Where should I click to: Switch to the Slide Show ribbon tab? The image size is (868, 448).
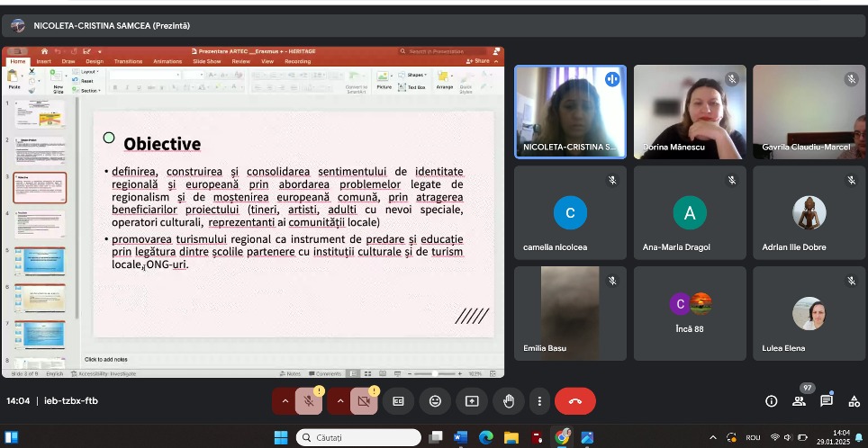(207, 61)
